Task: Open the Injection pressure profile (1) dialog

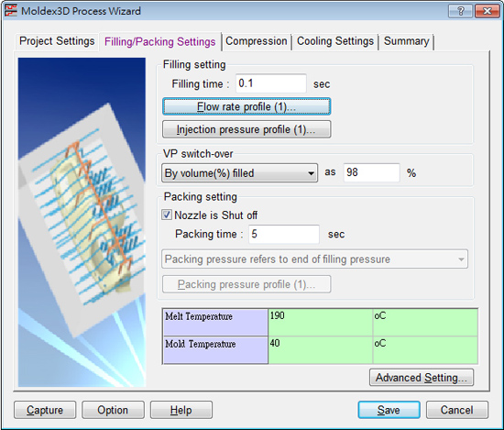Action: [247, 129]
